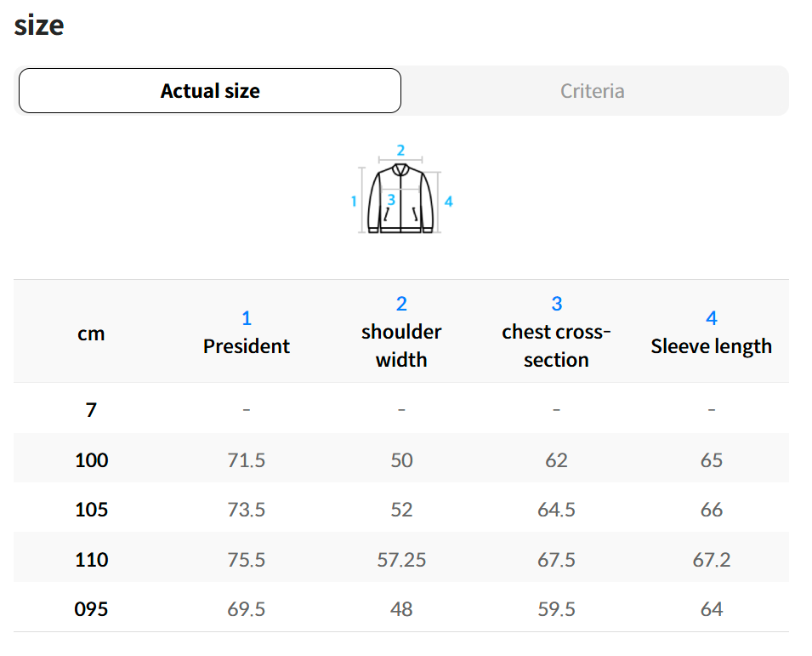This screenshot has height=656, width=812.
Task: Click the chest marker 3 on the diagram
Action: point(391,200)
